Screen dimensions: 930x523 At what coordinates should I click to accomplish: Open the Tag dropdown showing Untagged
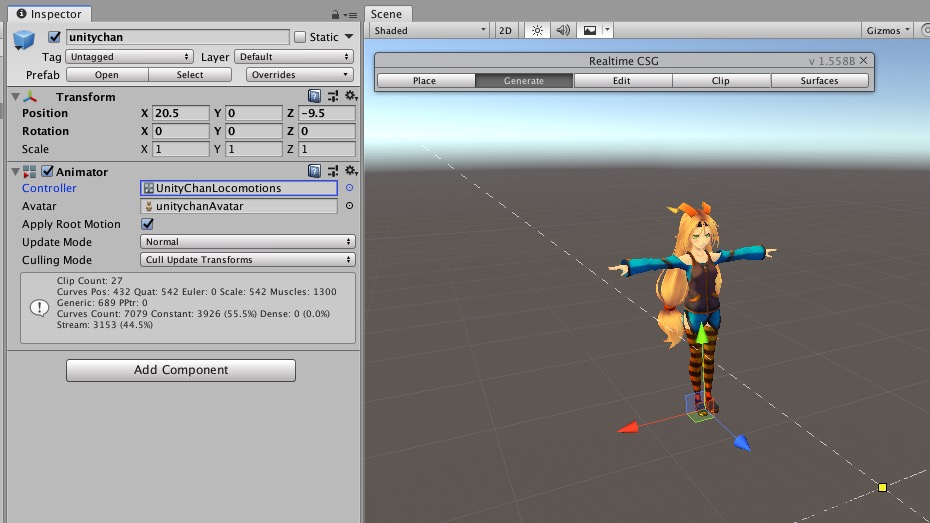click(x=129, y=56)
